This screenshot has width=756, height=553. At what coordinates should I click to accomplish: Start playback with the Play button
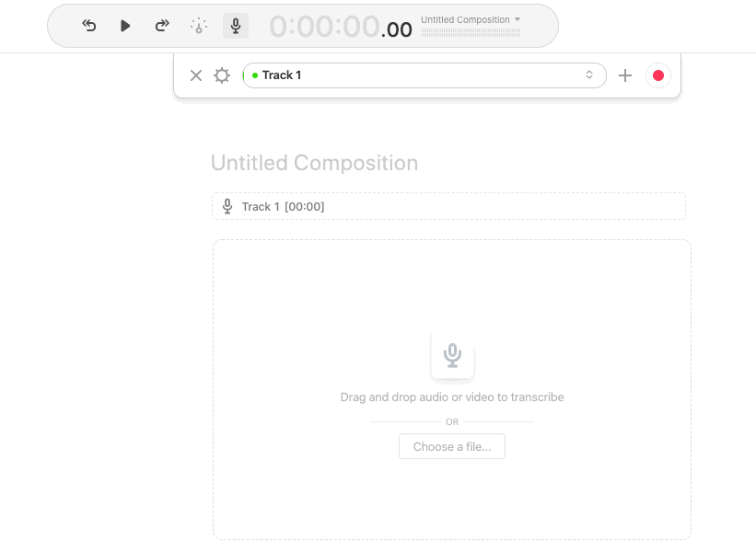click(125, 26)
